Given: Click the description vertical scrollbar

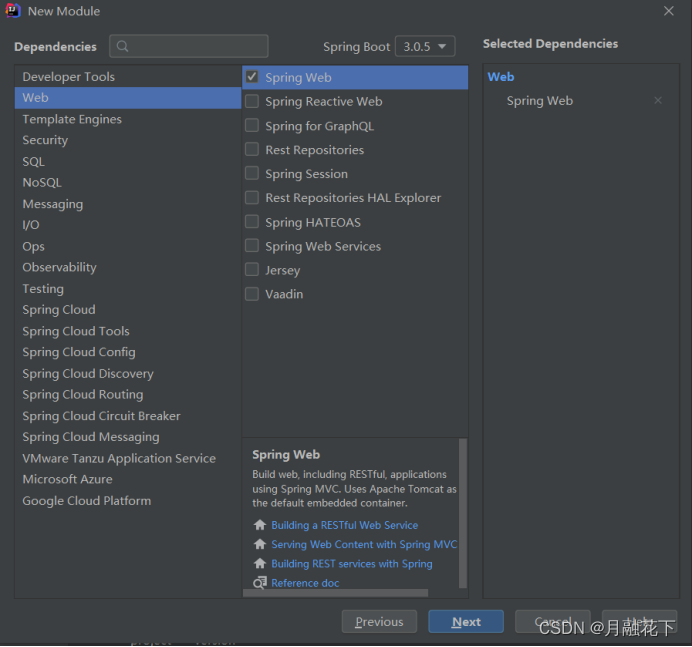Looking at the screenshot, I should (463, 513).
